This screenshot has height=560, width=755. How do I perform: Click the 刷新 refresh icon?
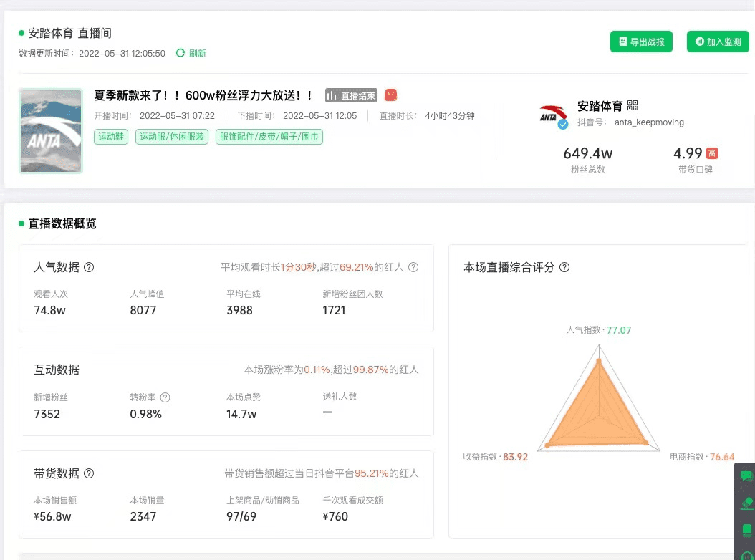(x=181, y=53)
